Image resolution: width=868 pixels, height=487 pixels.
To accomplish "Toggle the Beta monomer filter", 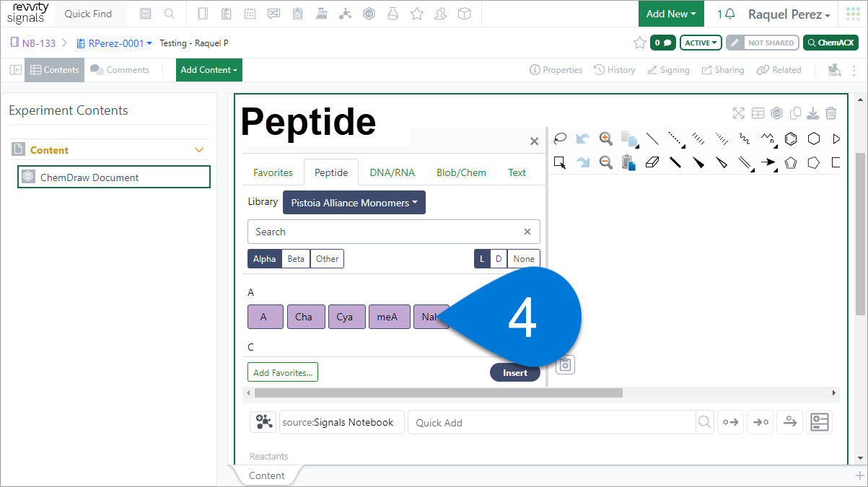I will tap(296, 259).
